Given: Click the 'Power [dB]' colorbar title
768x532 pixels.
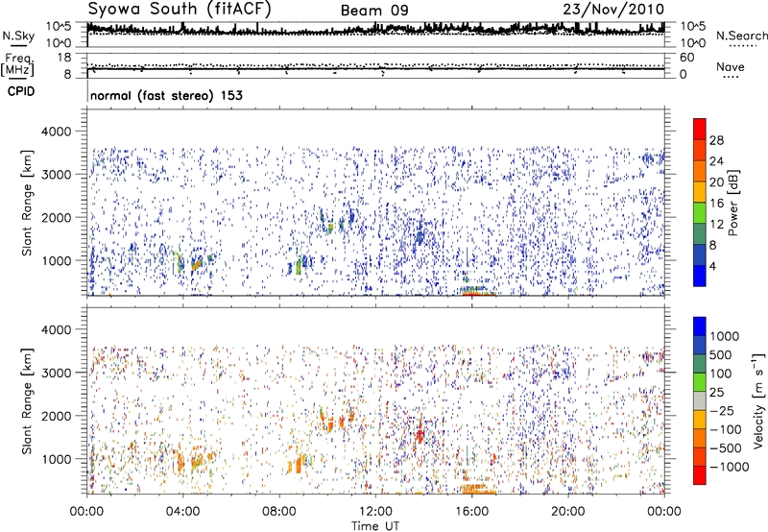Looking at the screenshot, I should tap(733, 203).
